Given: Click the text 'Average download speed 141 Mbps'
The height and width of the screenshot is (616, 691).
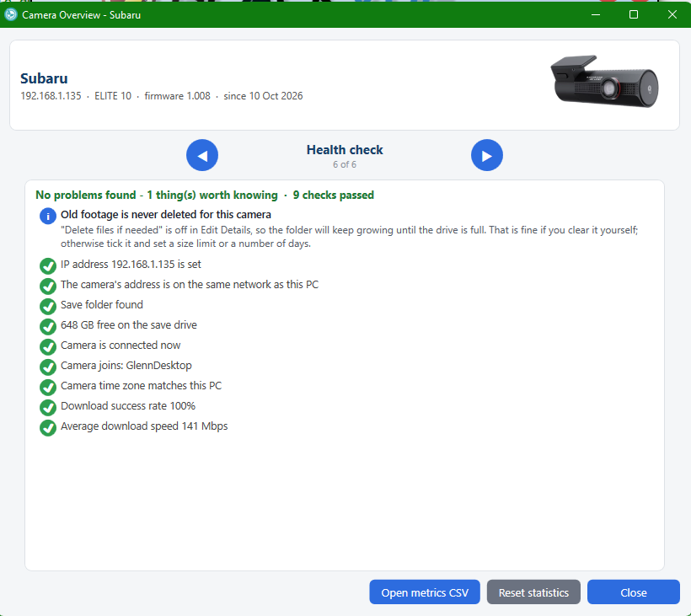Looking at the screenshot, I should point(144,426).
